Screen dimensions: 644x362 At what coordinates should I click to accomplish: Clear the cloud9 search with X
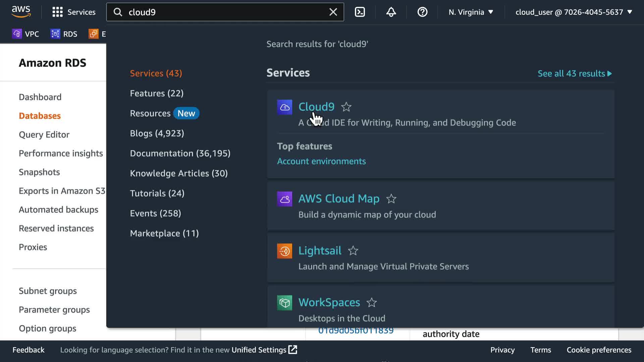point(333,12)
